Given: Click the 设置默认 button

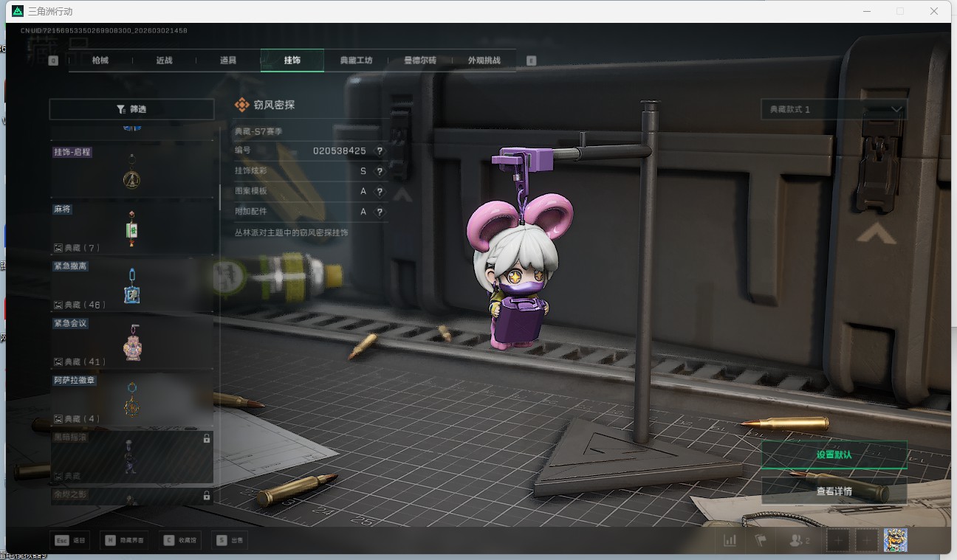Looking at the screenshot, I should pyautogui.click(x=834, y=454).
